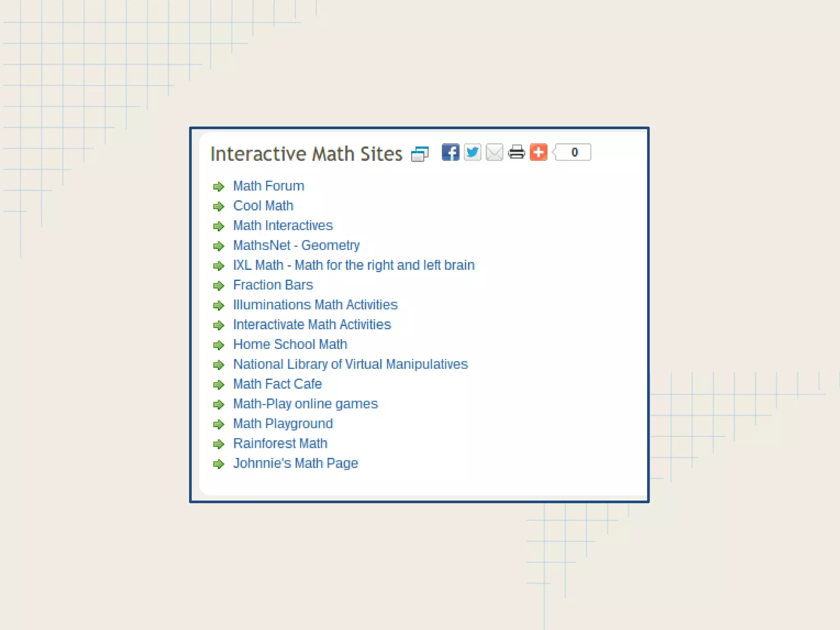Viewport: 840px width, 630px height.
Task: Open MathsNet - Geometry link
Action: coord(296,245)
